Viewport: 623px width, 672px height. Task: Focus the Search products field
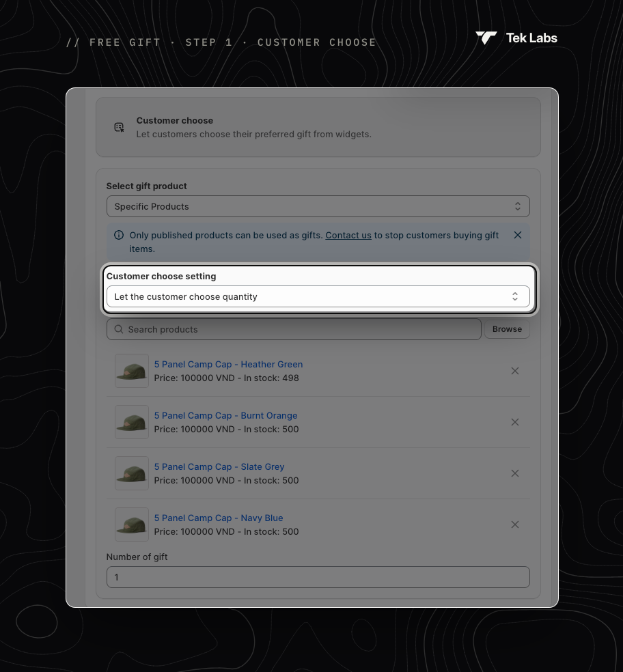[x=294, y=329]
